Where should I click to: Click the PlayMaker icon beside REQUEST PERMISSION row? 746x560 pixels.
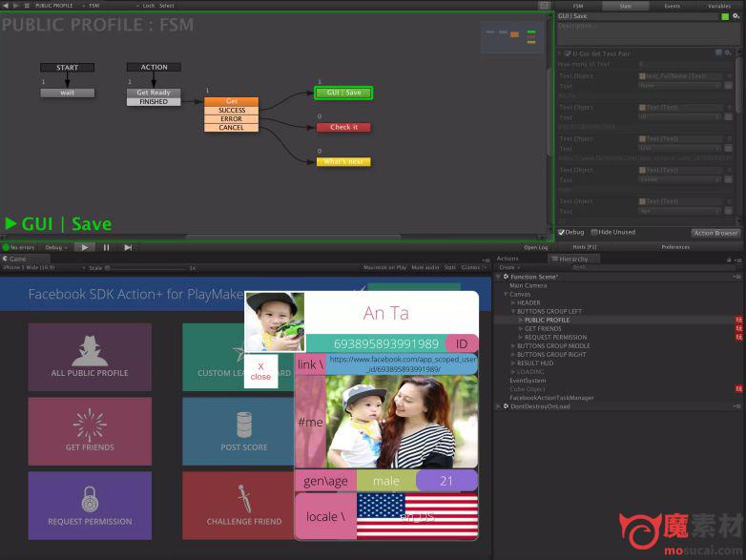coord(739,337)
